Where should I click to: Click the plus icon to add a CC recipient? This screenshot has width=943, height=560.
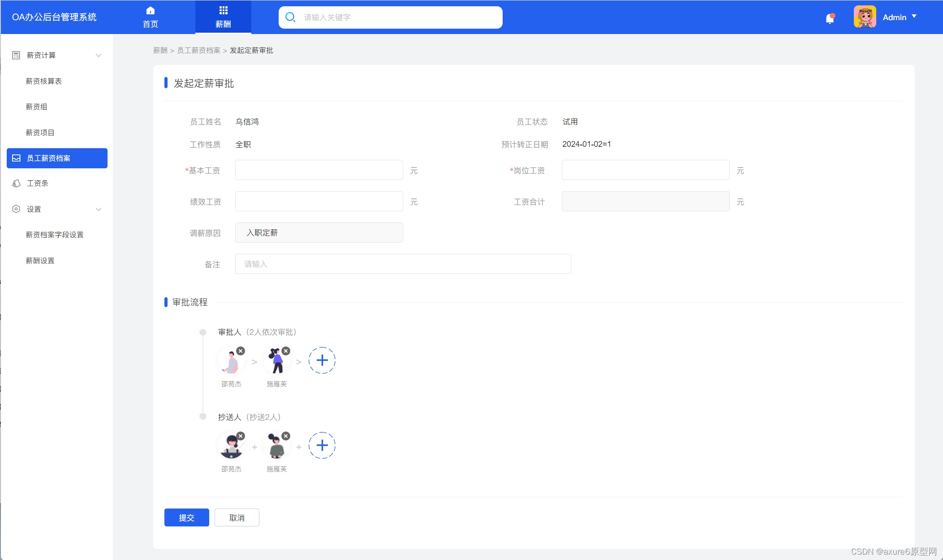[322, 445]
